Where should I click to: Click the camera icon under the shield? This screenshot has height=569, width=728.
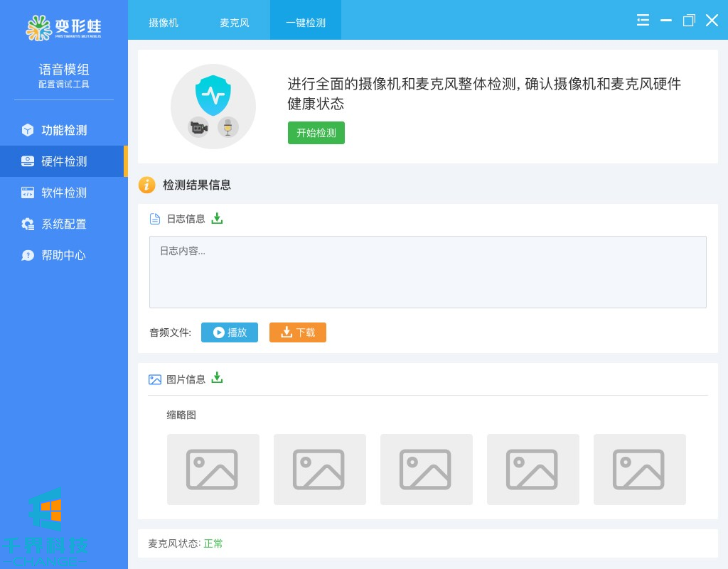point(198,127)
